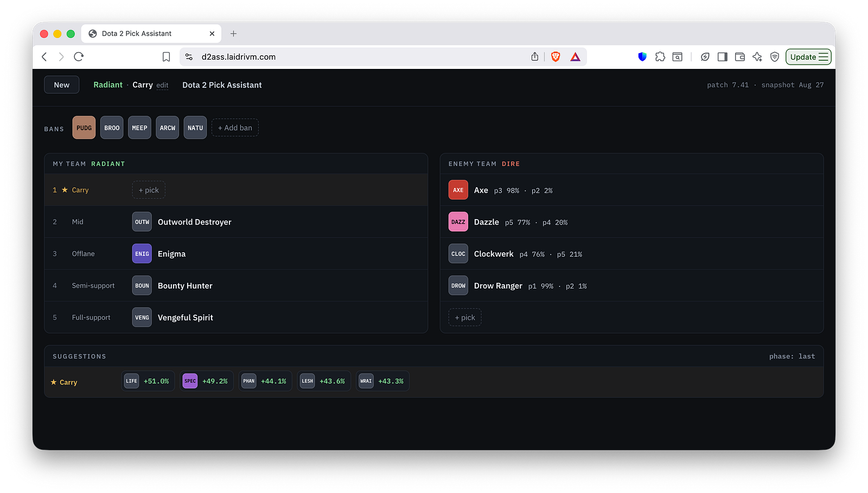868x493 pixels.
Task: Click the Full-support role label
Action: tap(91, 318)
